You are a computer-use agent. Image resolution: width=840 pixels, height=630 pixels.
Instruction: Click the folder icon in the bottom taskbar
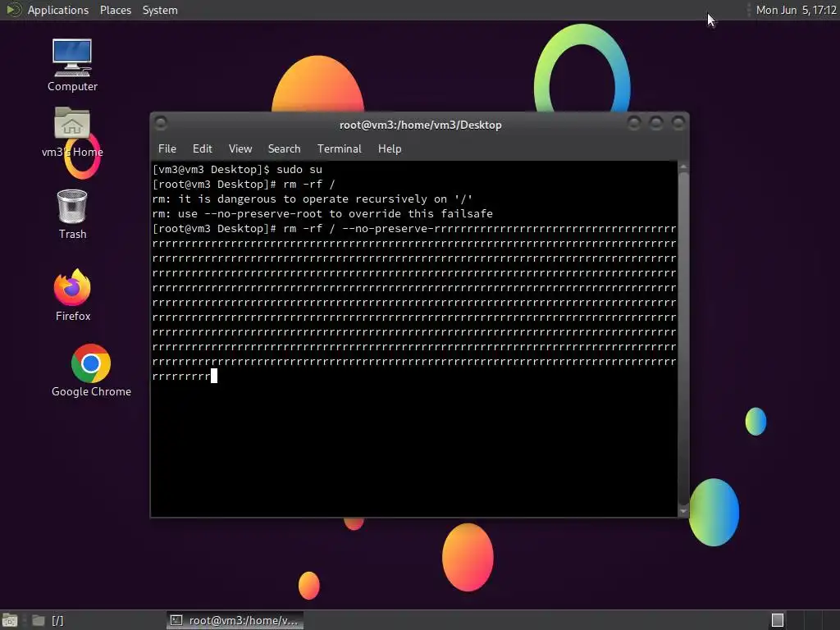pyautogui.click(x=38, y=620)
